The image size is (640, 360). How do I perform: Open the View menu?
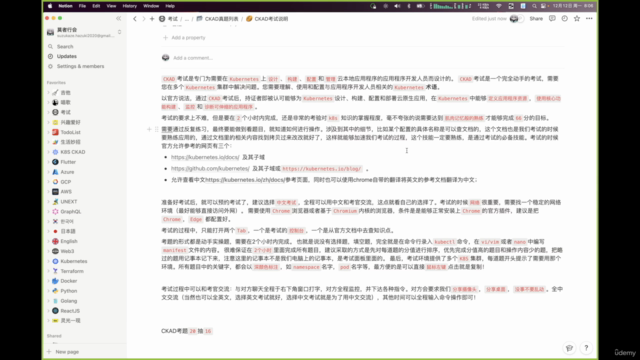[111, 6]
